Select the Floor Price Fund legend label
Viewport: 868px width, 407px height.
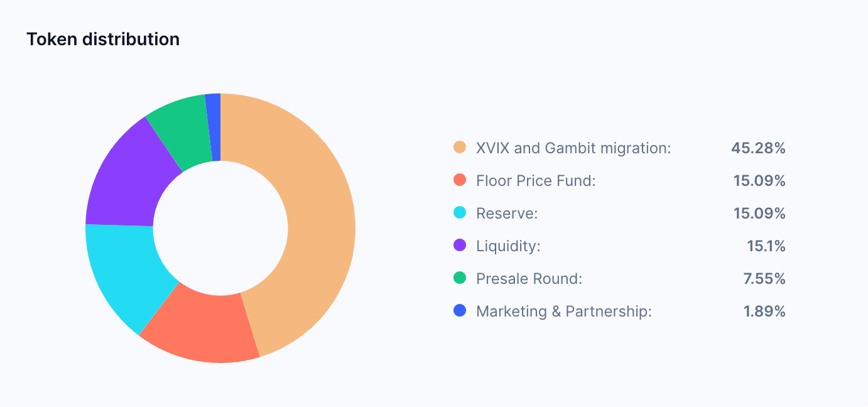pos(536,181)
